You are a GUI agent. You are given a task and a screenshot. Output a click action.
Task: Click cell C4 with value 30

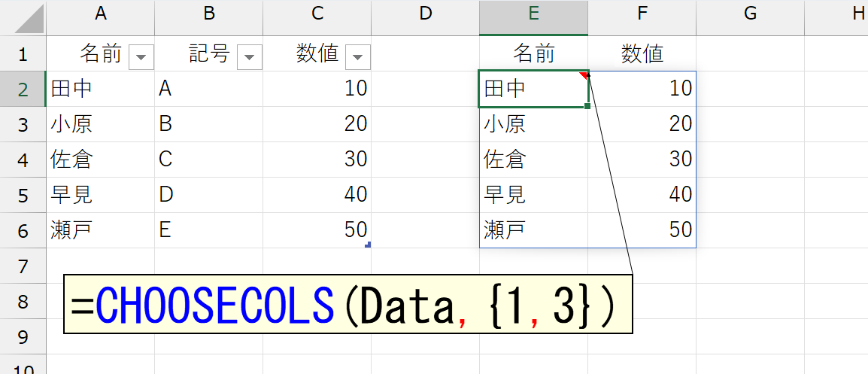click(317, 160)
